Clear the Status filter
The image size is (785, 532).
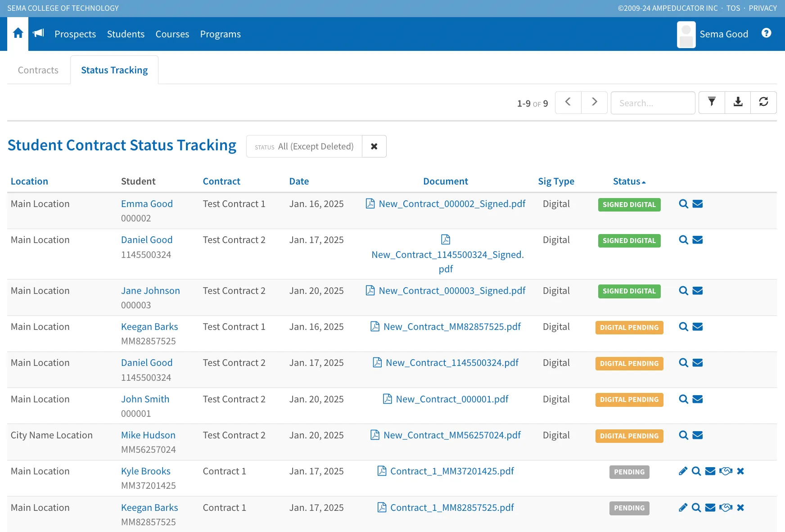pos(374,146)
